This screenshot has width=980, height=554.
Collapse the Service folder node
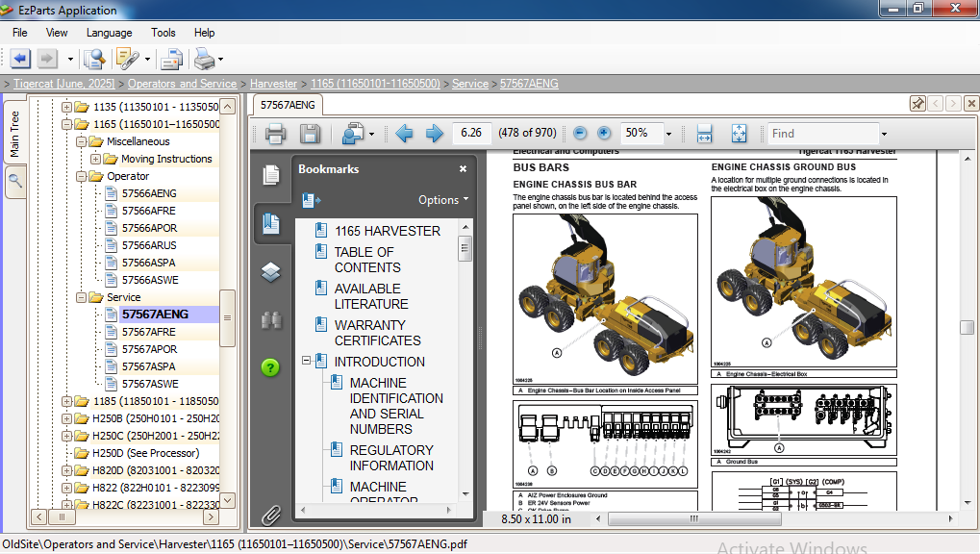click(x=81, y=297)
